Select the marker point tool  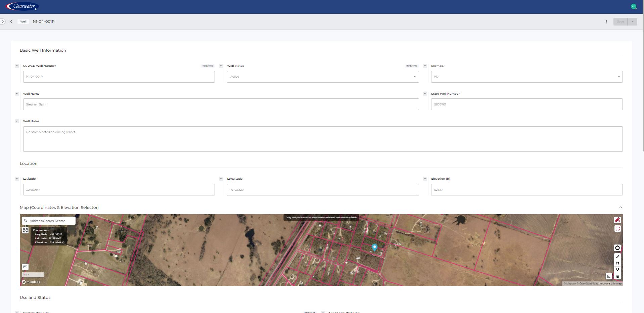(617, 270)
